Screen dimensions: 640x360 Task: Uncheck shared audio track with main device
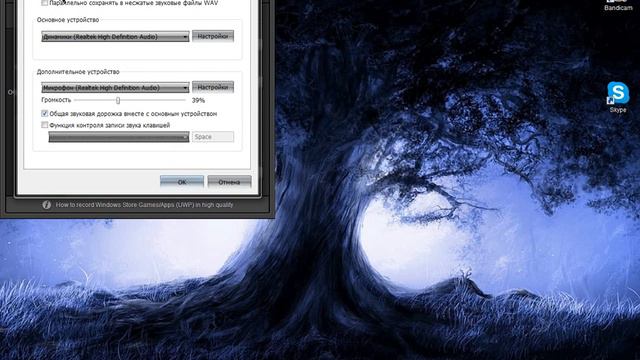click(x=44, y=113)
